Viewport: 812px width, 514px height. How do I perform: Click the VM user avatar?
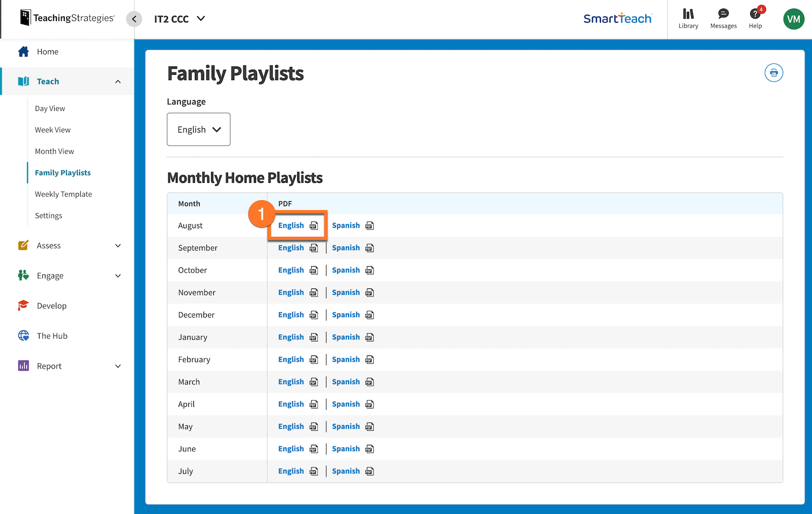794,19
